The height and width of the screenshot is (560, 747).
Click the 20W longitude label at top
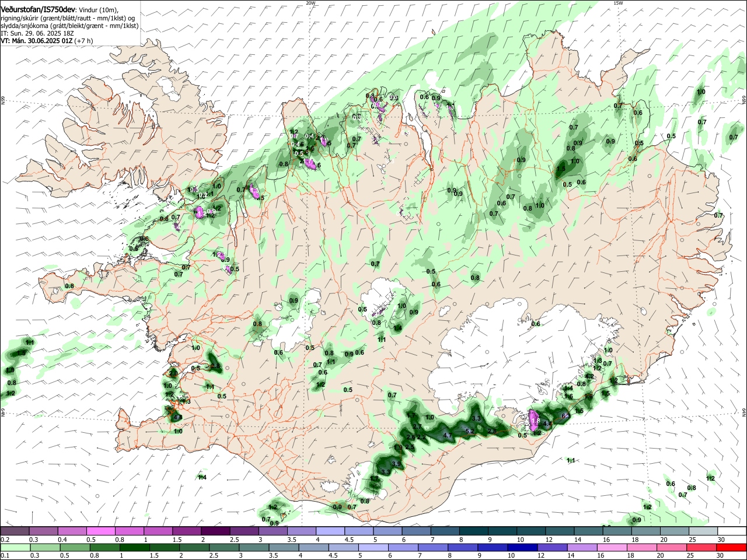(310, 3)
